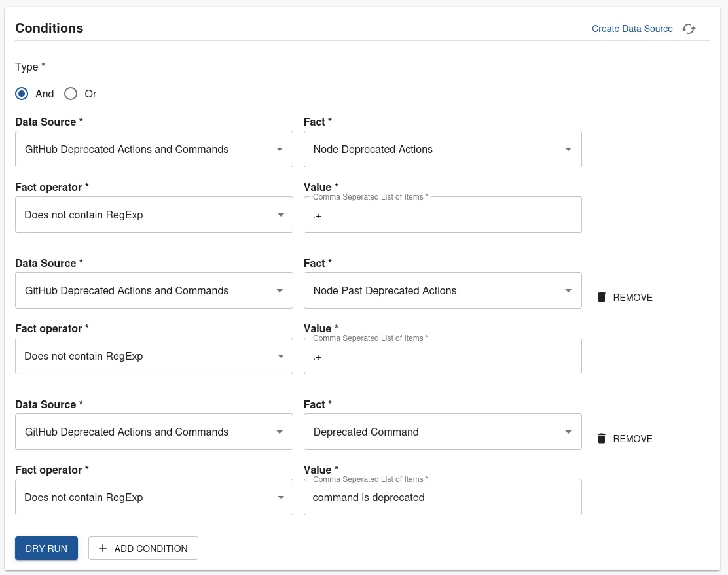This screenshot has width=728, height=575.
Task: Click the dropdown arrow on the first Data Source
Action: point(281,149)
